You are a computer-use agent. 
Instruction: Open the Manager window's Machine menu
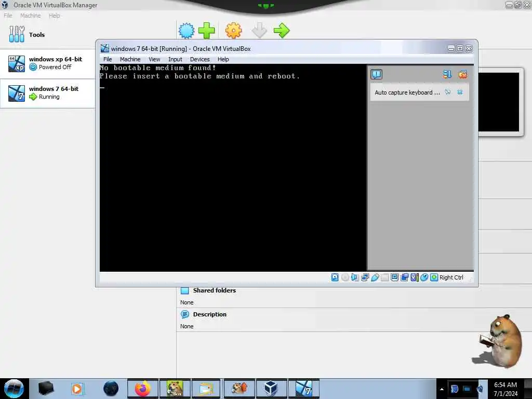tap(31, 15)
